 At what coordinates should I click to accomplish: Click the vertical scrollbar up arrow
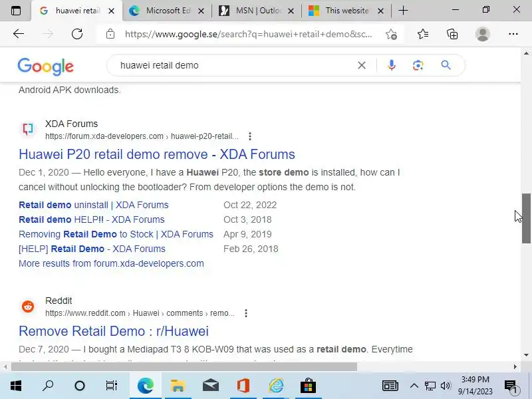click(526, 53)
